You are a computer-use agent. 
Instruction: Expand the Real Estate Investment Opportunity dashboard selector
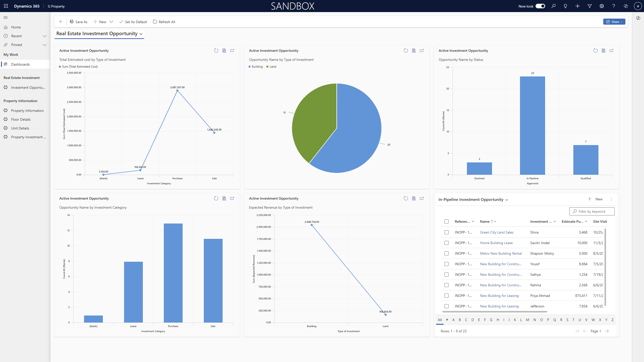[x=141, y=34]
